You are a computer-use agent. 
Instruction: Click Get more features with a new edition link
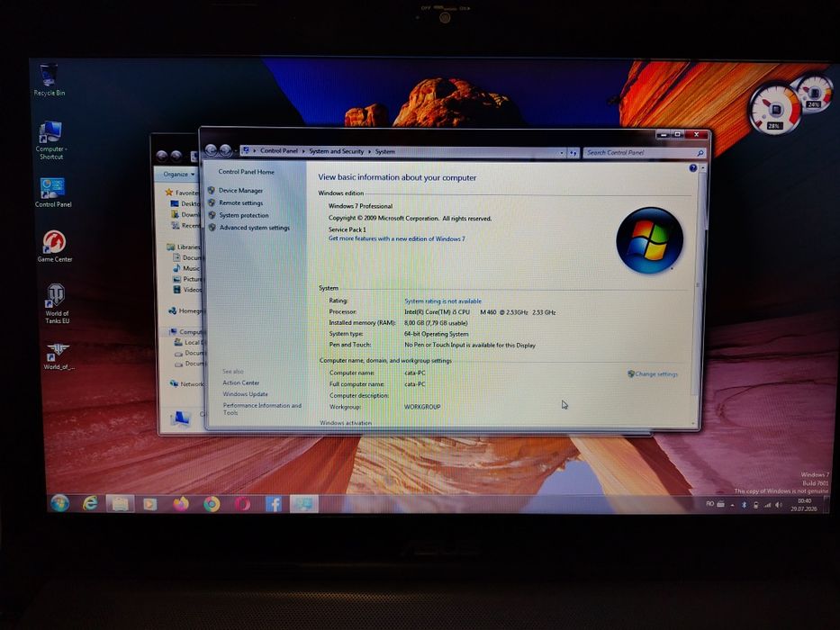click(x=396, y=238)
